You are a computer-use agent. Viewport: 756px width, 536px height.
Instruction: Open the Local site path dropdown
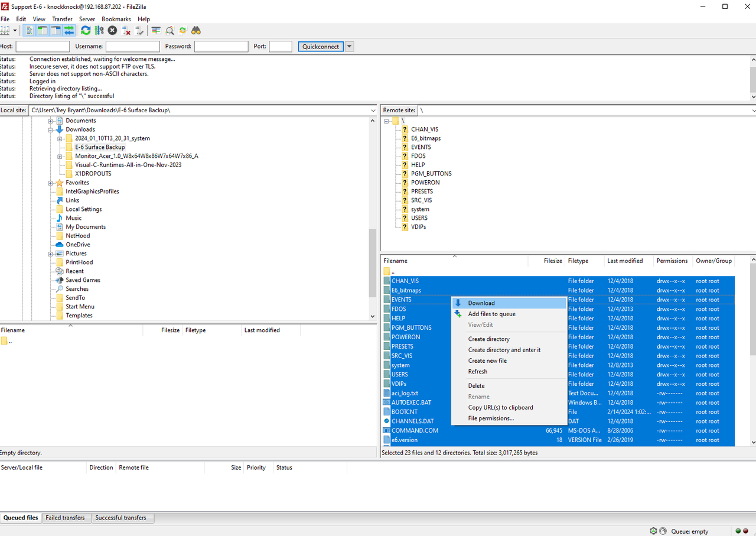(x=373, y=111)
